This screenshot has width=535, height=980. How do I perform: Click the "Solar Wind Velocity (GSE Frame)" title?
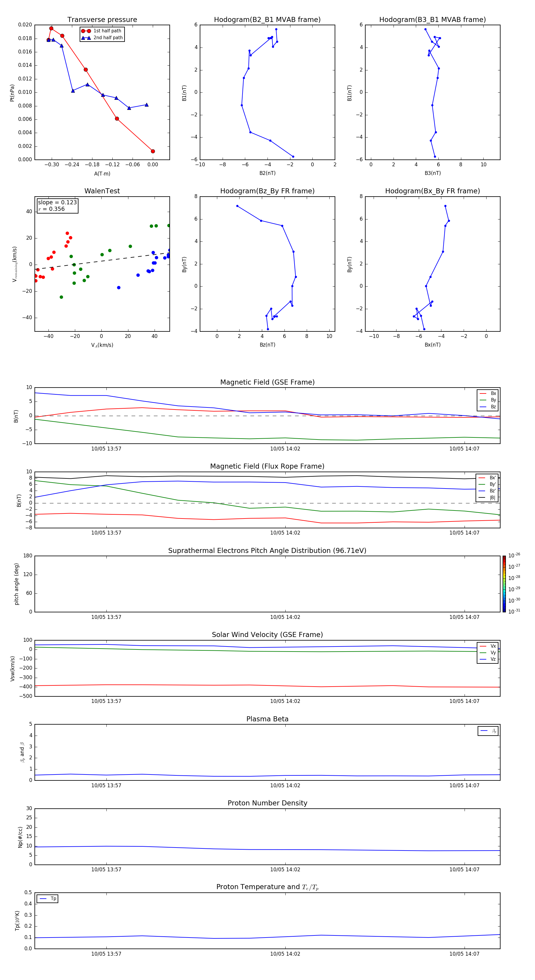267,635
